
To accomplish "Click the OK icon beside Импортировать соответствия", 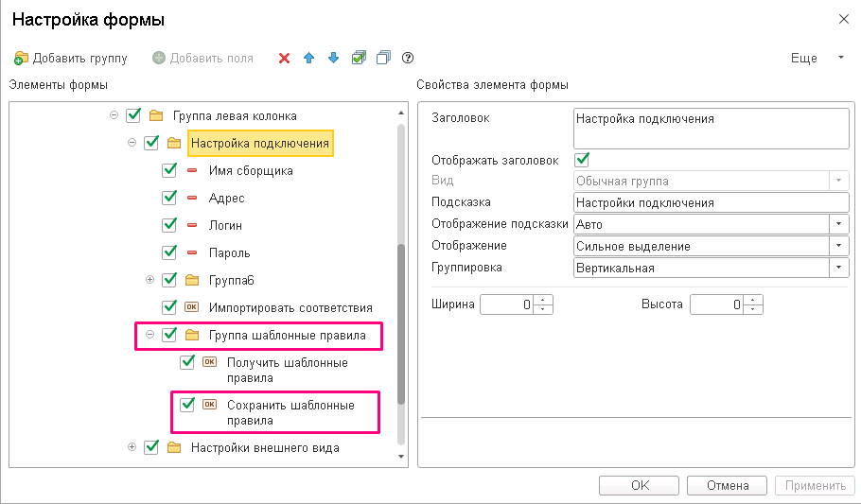I will click(191, 307).
